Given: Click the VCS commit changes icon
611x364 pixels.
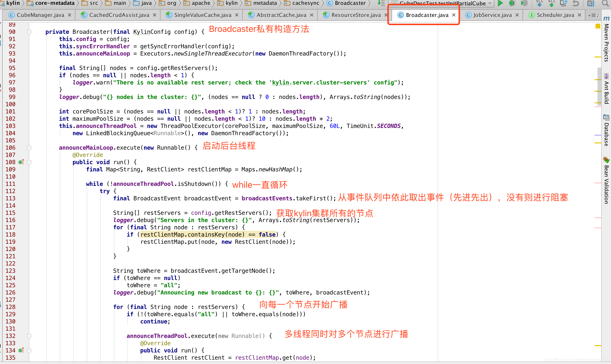Looking at the screenshot, I should click(551, 3).
